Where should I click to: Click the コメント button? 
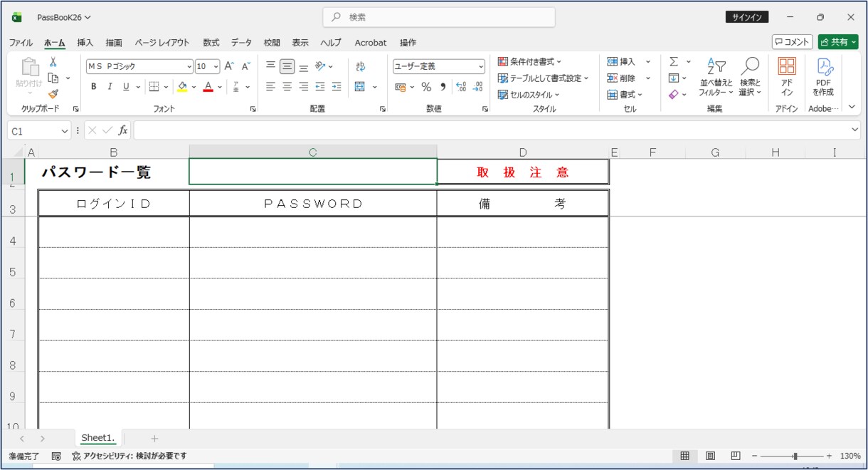(793, 42)
